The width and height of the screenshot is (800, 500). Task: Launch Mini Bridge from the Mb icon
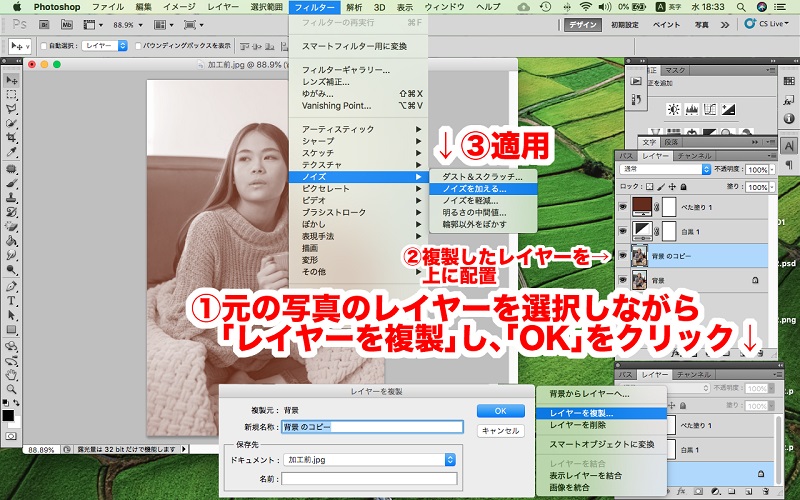point(66,24)
